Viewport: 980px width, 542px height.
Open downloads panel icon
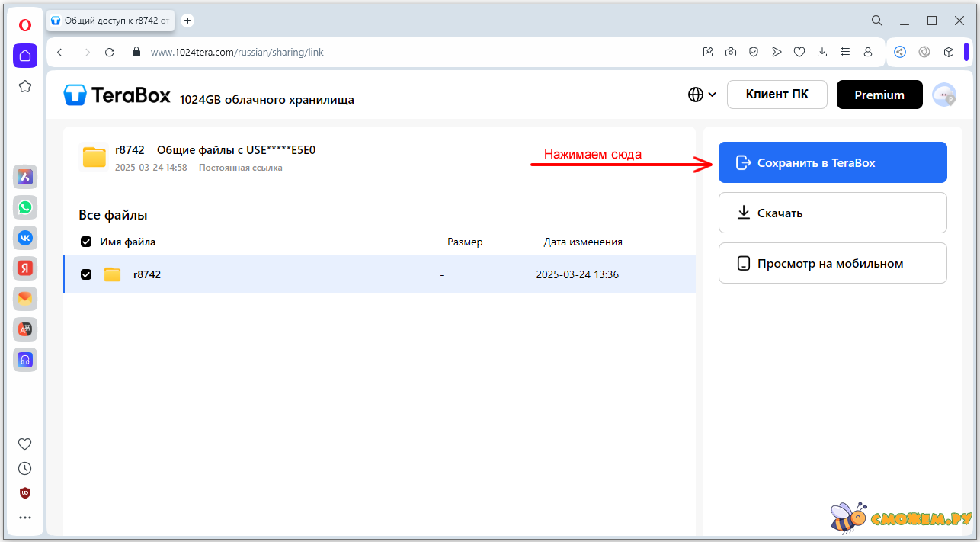tap(822, 52)
